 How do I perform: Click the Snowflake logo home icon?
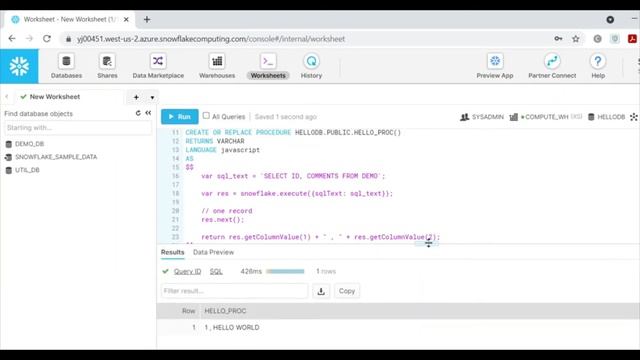[19, 66]
